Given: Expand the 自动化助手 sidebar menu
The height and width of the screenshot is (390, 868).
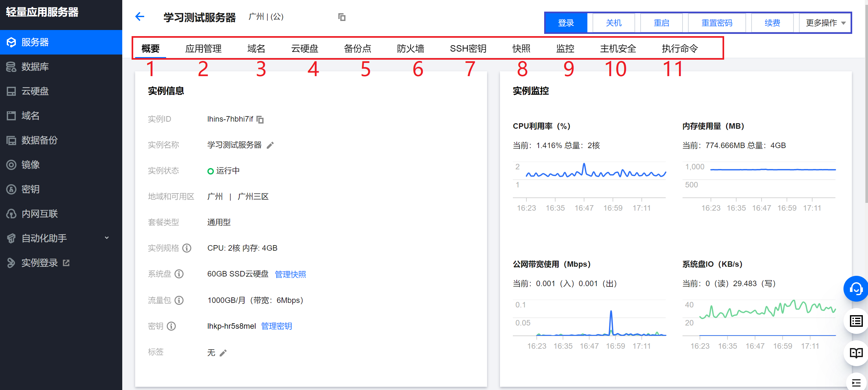Looking at the screenshot, I should [x=61, y=238].
